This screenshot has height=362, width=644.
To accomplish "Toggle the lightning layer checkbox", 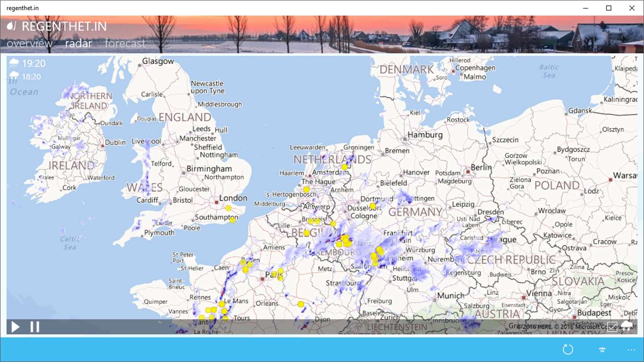I will point(612,327).
